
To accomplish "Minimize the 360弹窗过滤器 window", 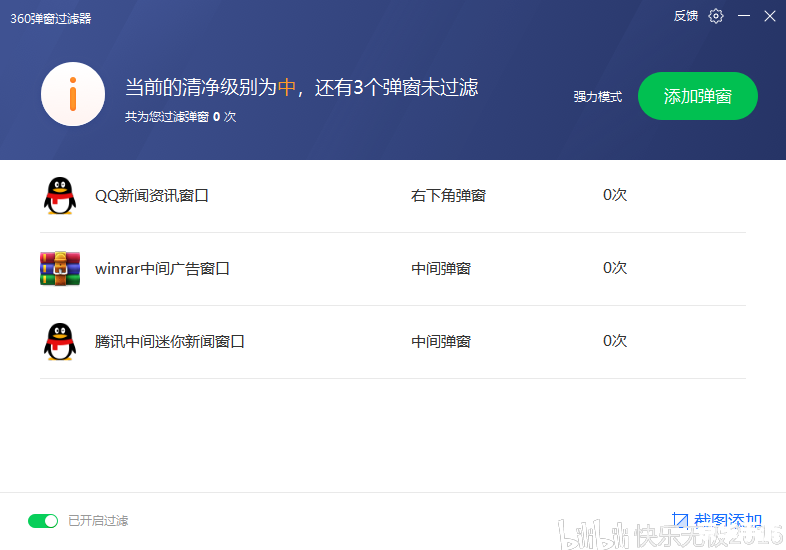I will (744, 16).
